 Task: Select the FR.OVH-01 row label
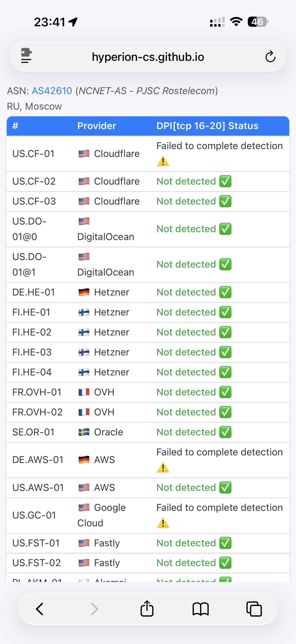point(37,392)
